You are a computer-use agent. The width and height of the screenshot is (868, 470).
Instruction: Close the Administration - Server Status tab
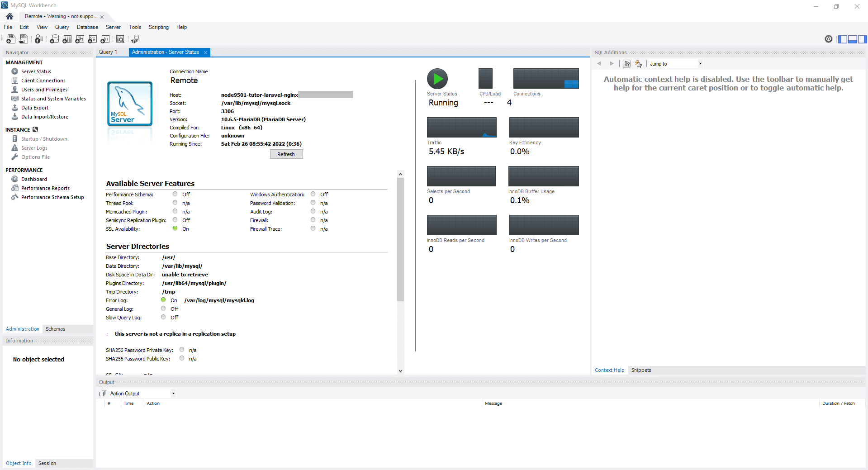[205, 52]
